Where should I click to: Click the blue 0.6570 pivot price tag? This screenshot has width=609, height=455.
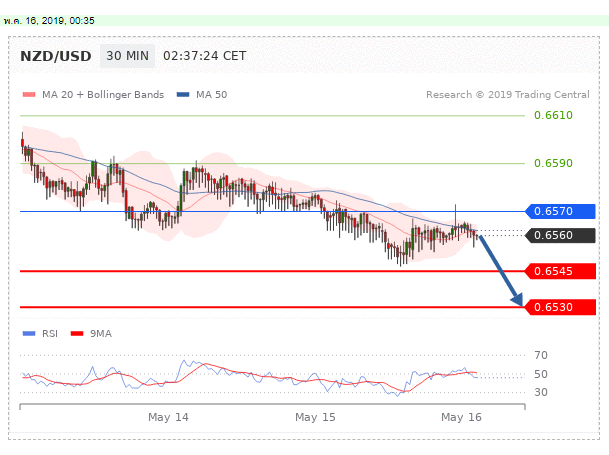pyautogui.click(x=560, y=211)
